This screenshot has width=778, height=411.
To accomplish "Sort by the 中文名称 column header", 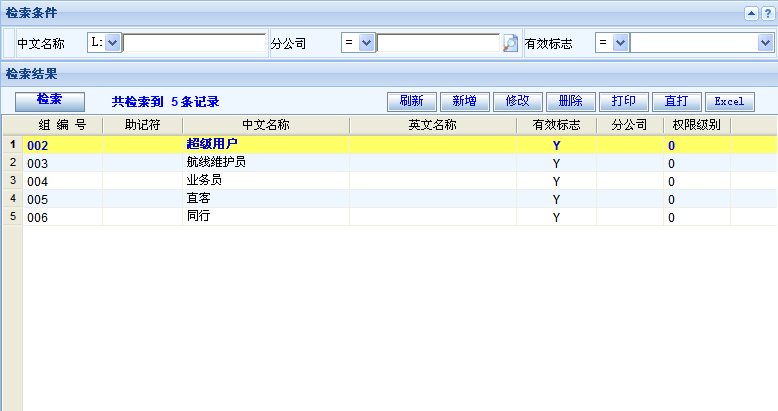I will 265,125.
